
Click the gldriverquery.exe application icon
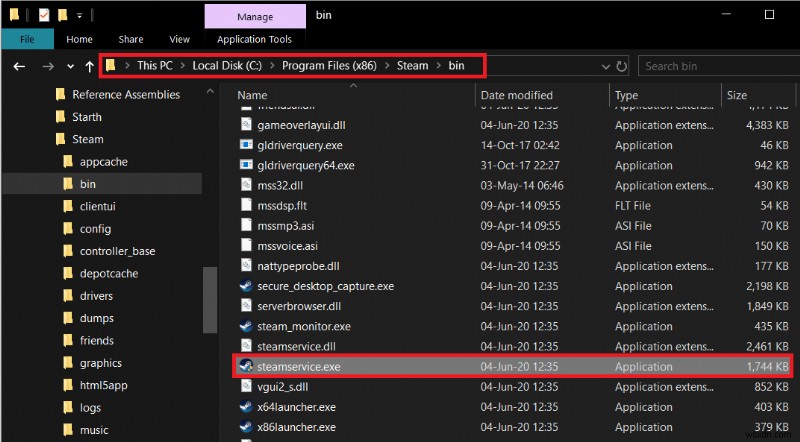(x=246, y=144)
